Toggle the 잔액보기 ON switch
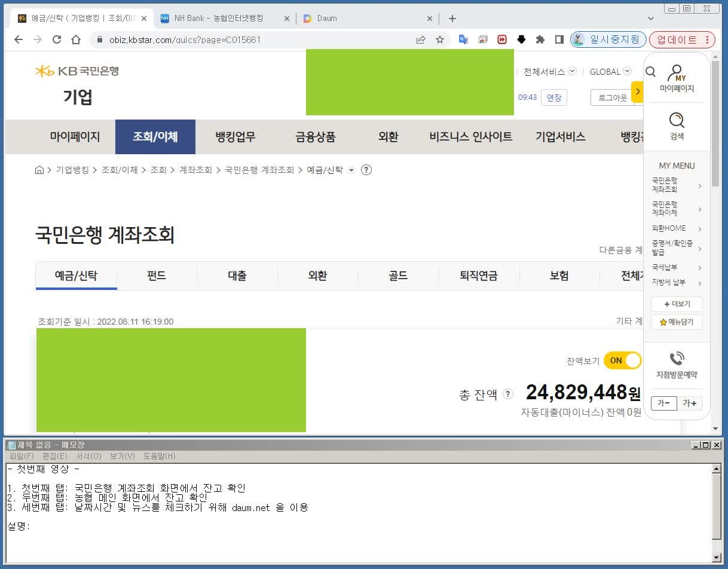728x569 pixels. tap(622, 360)
